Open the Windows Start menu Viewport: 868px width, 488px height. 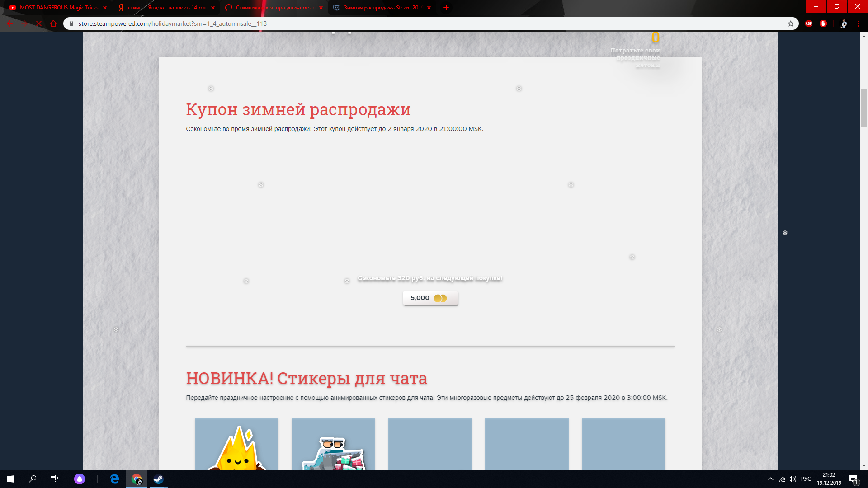pos(11,479)
